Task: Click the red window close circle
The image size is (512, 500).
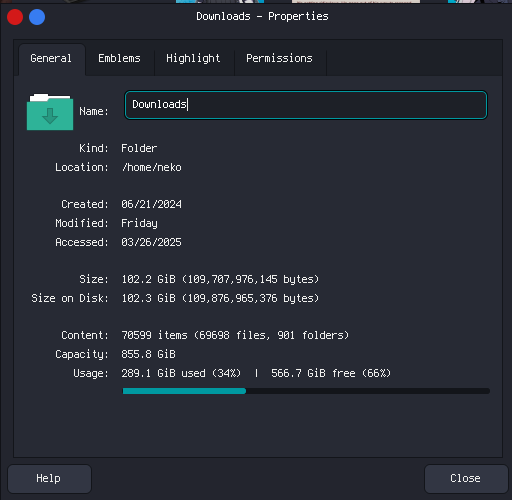Action: [x=15, y=17]
